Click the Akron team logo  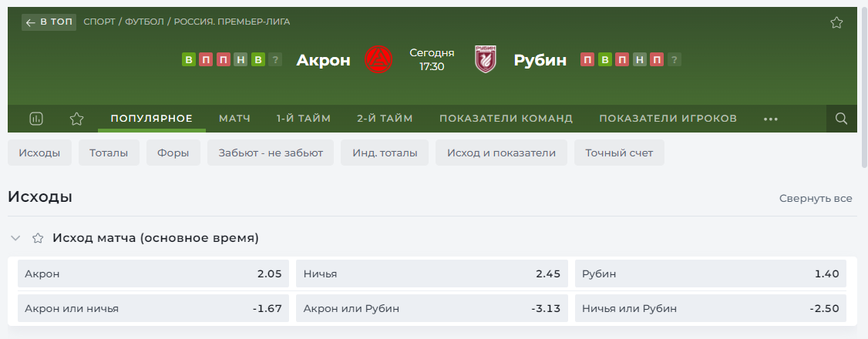[x=378, y=59]
